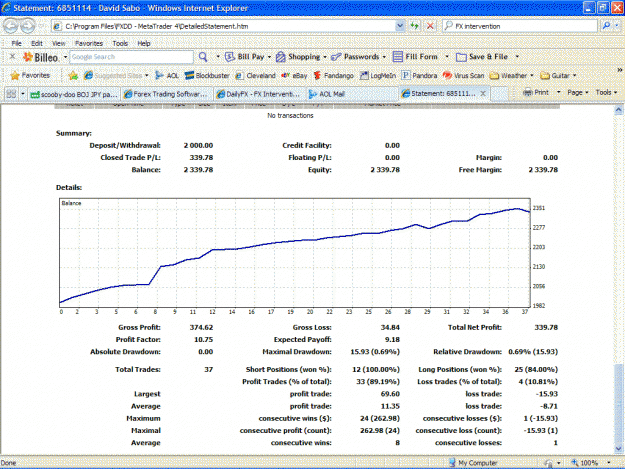Click Fill Form in Billeo toolbar

415,57
